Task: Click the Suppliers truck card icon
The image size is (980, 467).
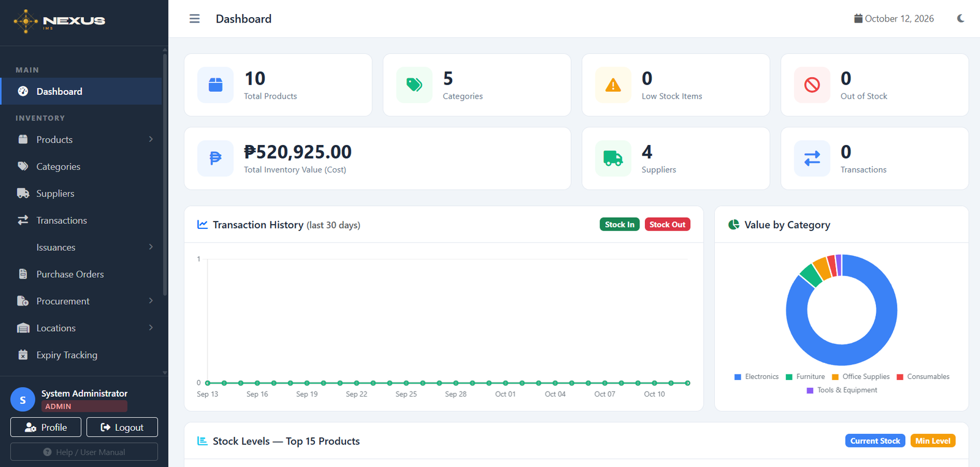Action: 613,159
